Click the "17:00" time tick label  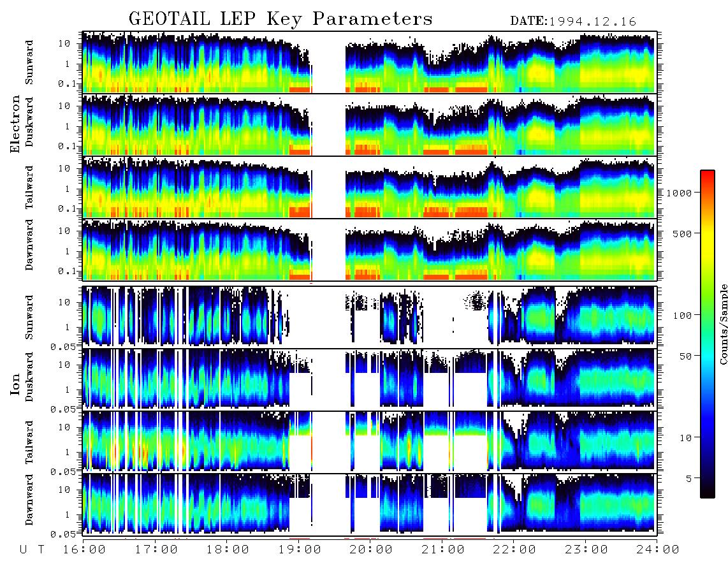click(156, 550)
